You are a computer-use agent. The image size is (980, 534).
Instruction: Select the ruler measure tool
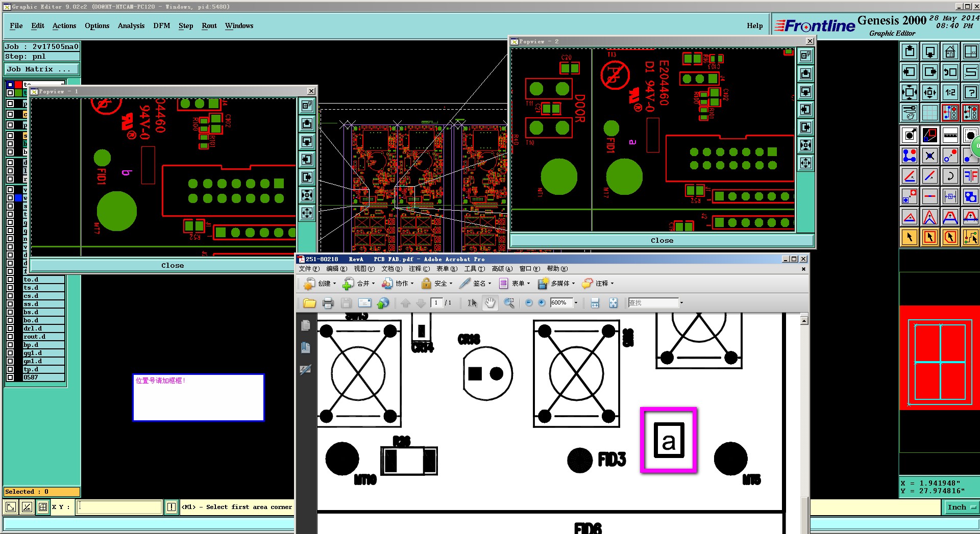pos(950,135)
